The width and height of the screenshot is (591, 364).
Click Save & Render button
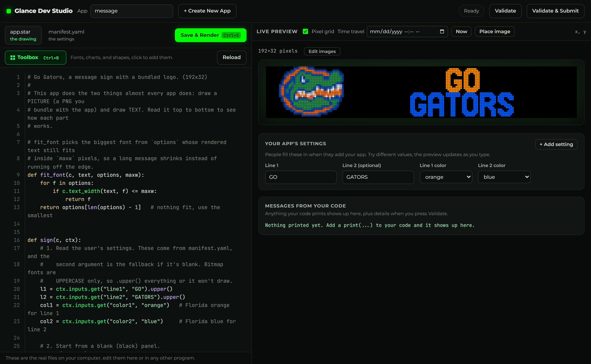[210, 35]
